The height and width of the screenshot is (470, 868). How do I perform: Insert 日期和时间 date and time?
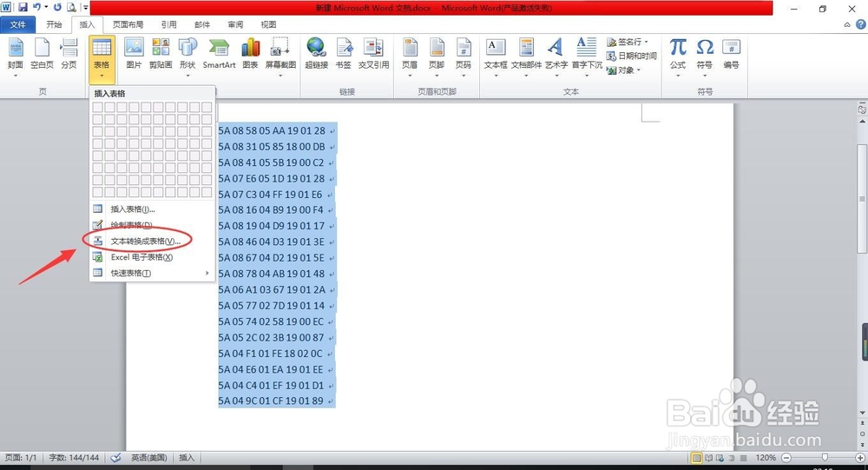[x=632, y=56]
